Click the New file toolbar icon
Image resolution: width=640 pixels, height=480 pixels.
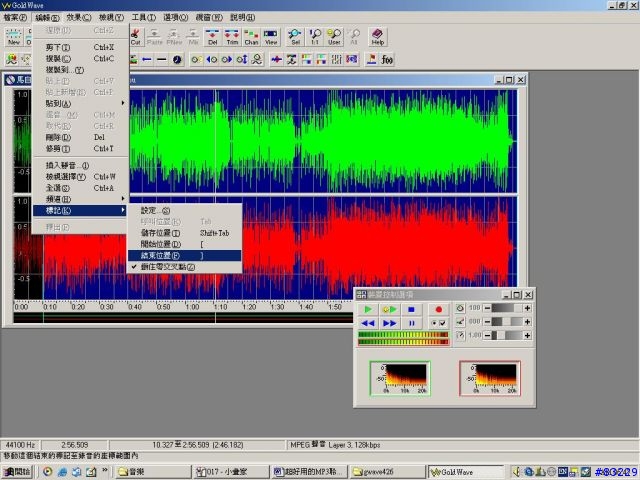[x=13, y=37]
